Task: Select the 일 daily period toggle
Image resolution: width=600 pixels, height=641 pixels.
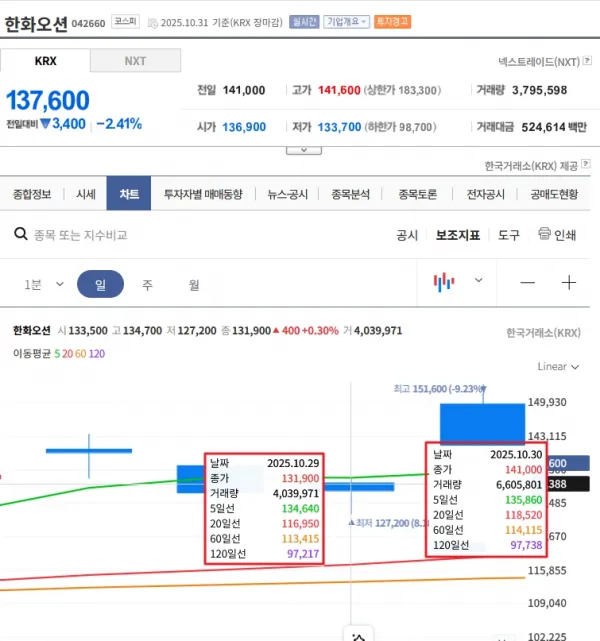Action: click(100, 284)
